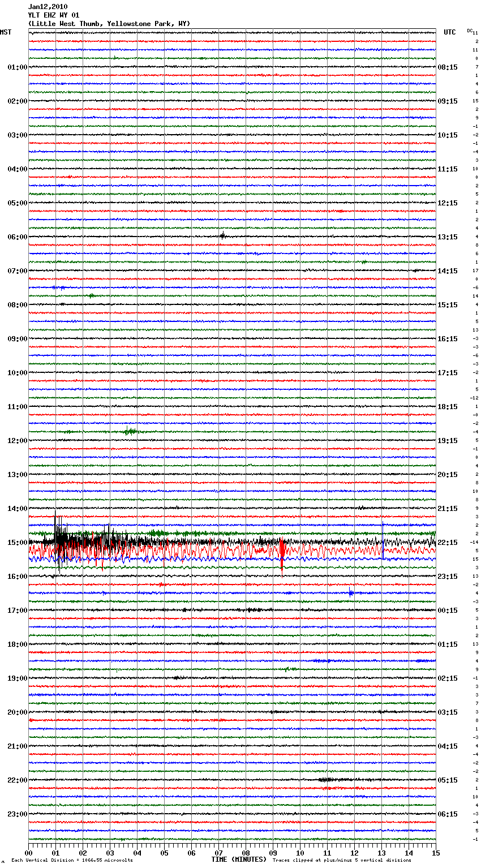This screenshot has width=481, height=868.
Task: Click minute 15 on the time axis
Action: click(x=436, y=853)
